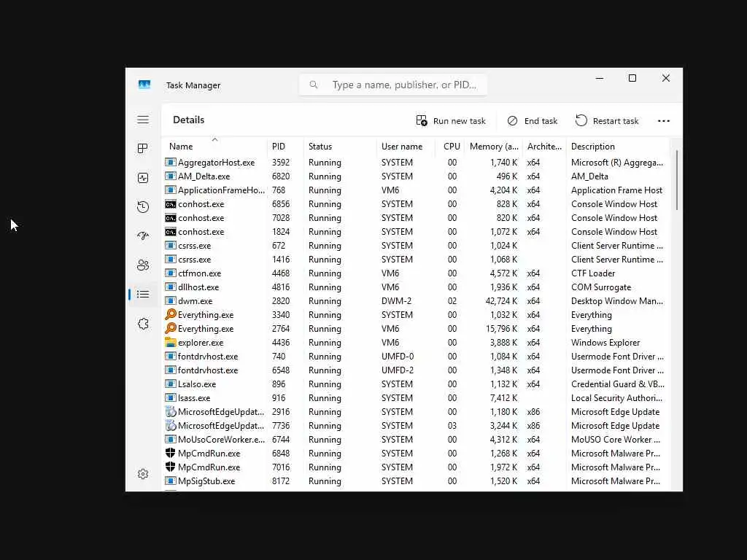Click icon of conhost.exe PID 6856
This screenshot has height=560, width=747.
click(171, 204)
